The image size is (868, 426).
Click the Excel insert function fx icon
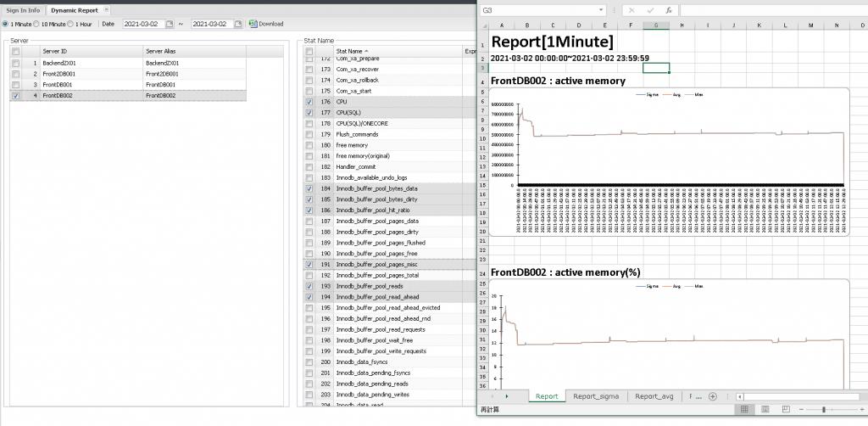tap(668, 10)
